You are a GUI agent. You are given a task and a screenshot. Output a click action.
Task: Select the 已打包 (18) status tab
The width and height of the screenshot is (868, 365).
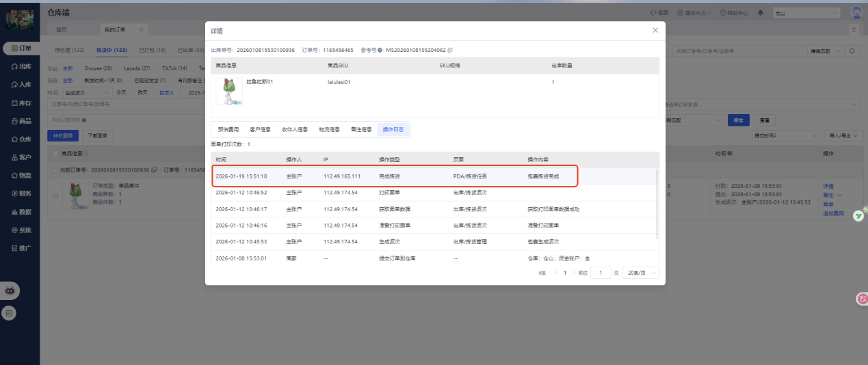coord(153,50)
